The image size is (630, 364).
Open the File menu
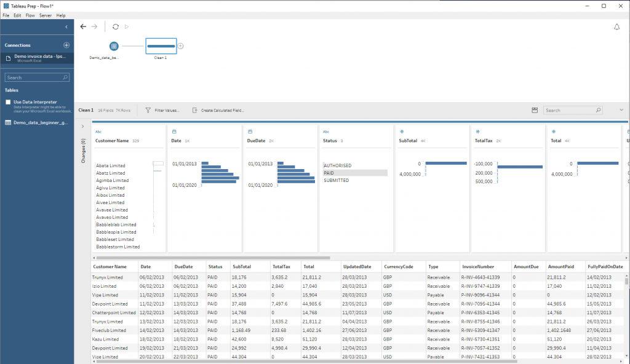coord(6,15)
